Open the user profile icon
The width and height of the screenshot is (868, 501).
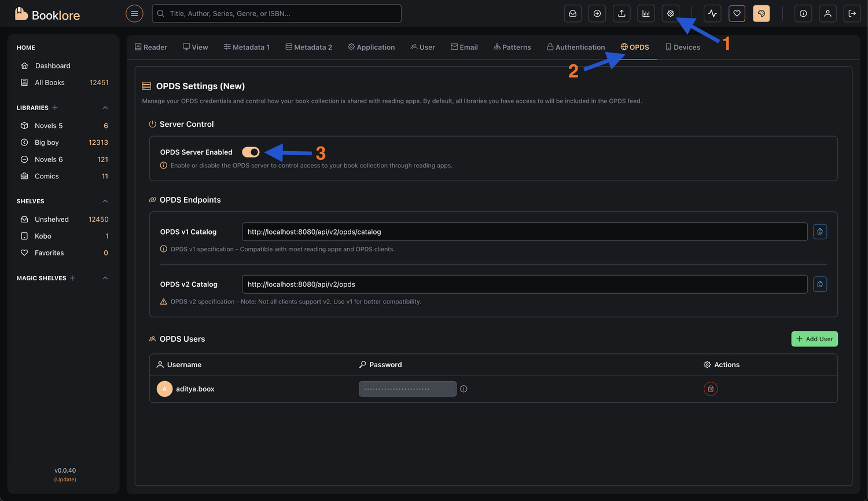827,13
